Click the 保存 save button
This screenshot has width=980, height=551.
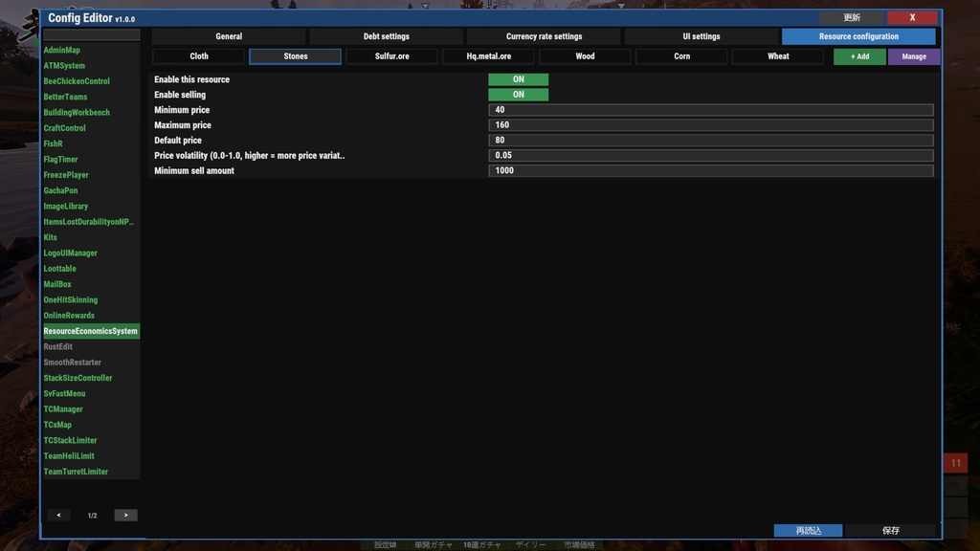click(x=891, y=530)
